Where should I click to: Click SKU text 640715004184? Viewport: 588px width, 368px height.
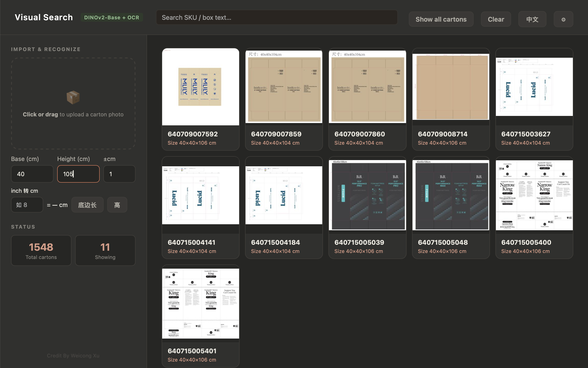[x=275, y=242]
